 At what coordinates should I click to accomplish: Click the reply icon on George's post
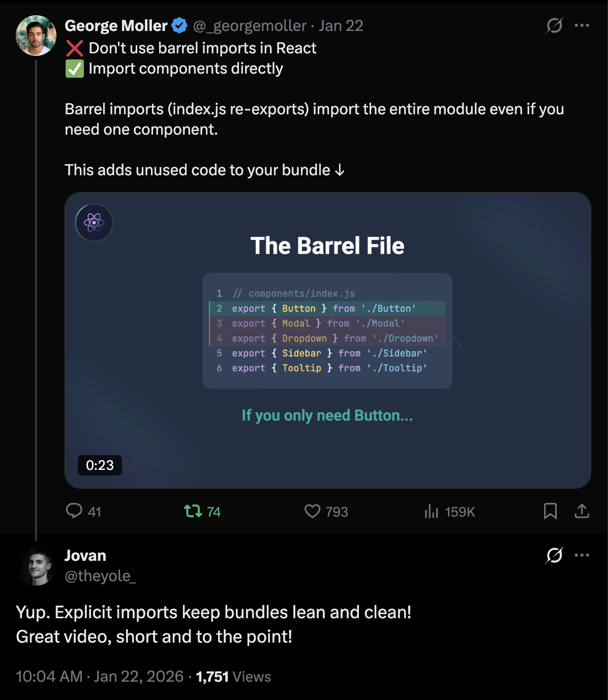tap(74, 511)
